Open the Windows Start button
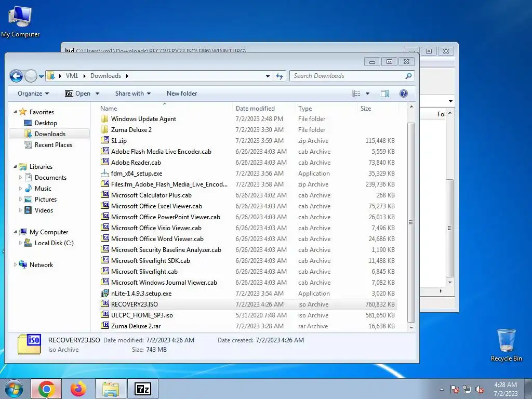 (x=14, y=389)
